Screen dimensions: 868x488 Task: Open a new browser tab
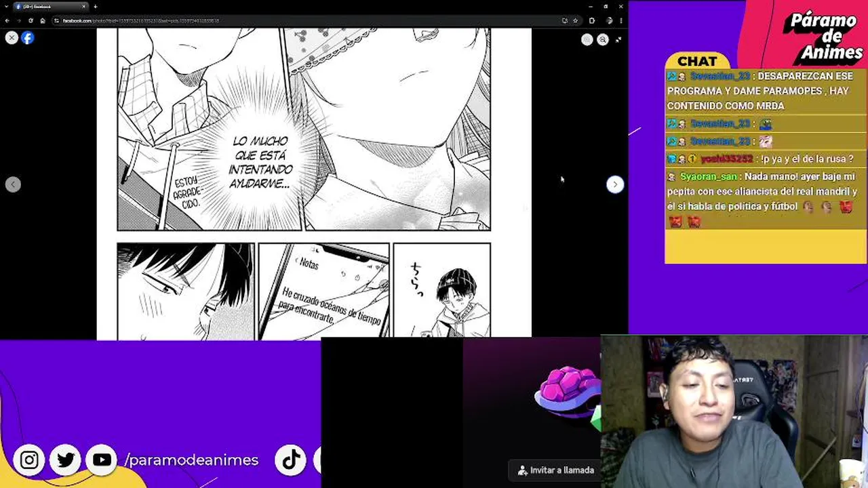pos(95,7)
